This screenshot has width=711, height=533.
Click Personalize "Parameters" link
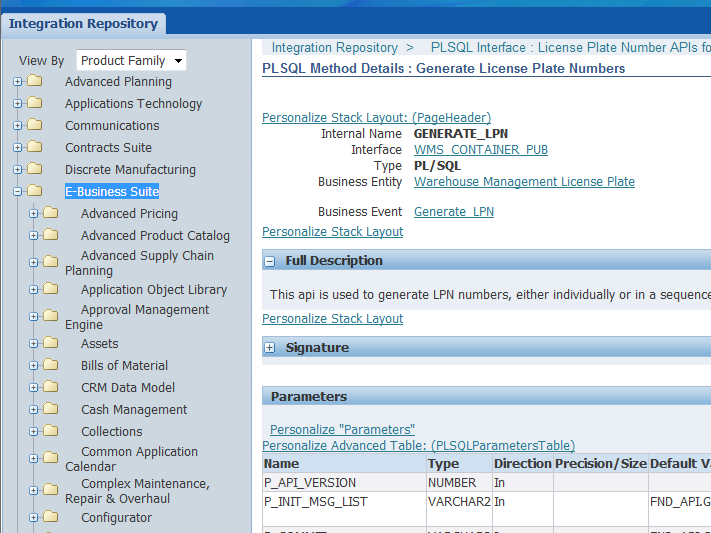[342, 430]
